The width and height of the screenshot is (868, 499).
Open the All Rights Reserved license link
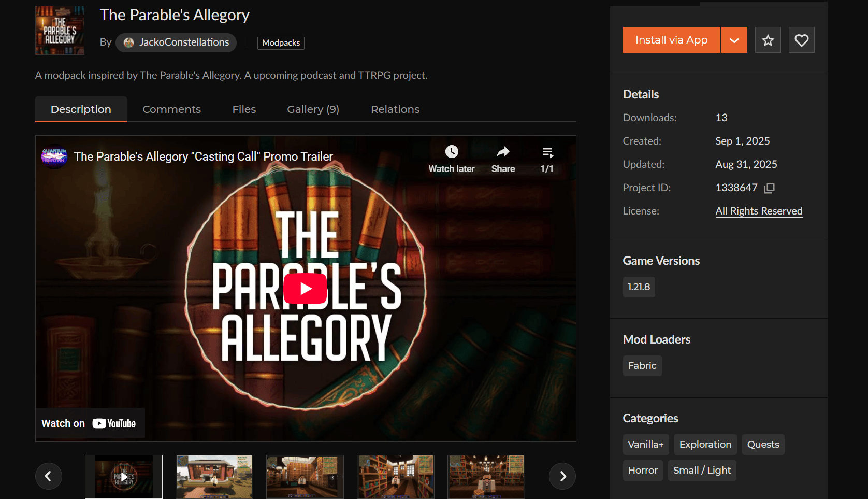click(x=759, y=211)
